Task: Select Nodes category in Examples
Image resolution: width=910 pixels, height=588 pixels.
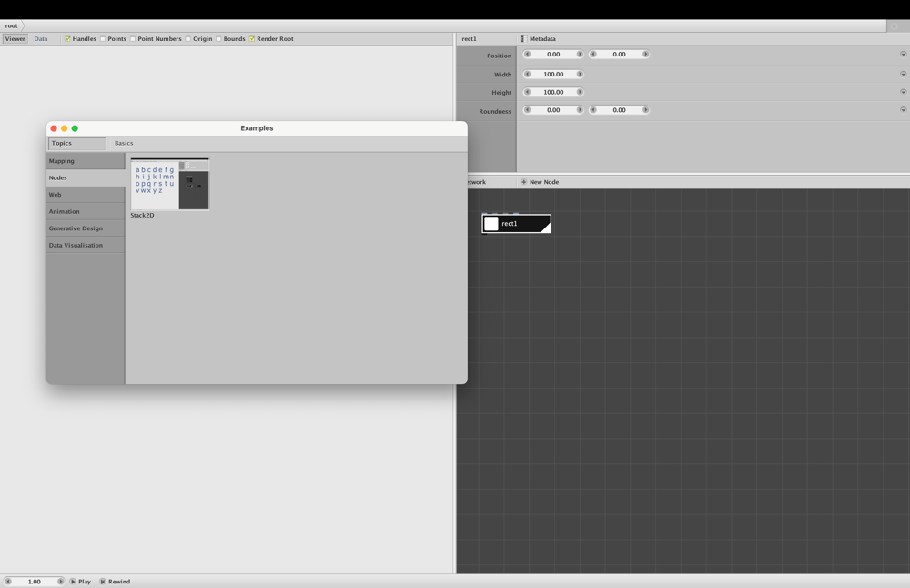Action: [x=86, y=177]
